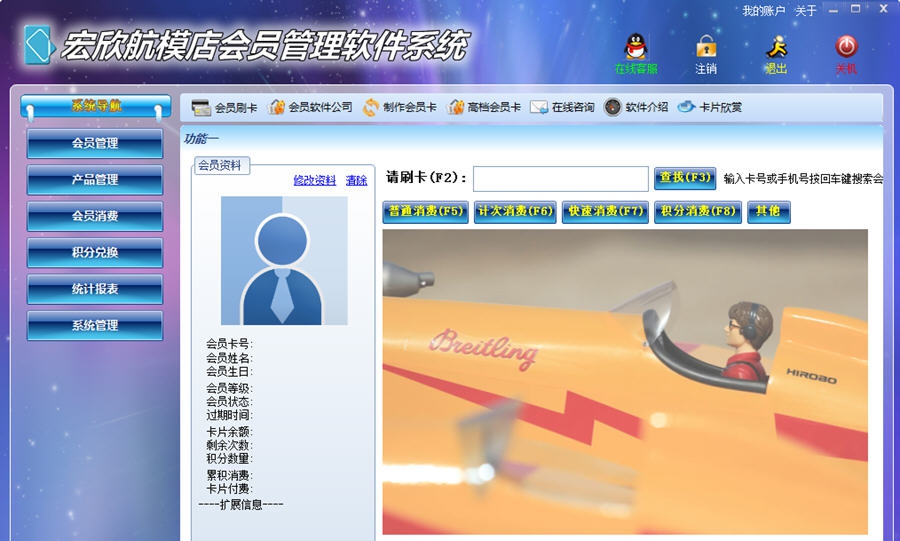The image size is (900, 541).
Task: Open the 关于 menu in title bar
Action: coord(805,11)
